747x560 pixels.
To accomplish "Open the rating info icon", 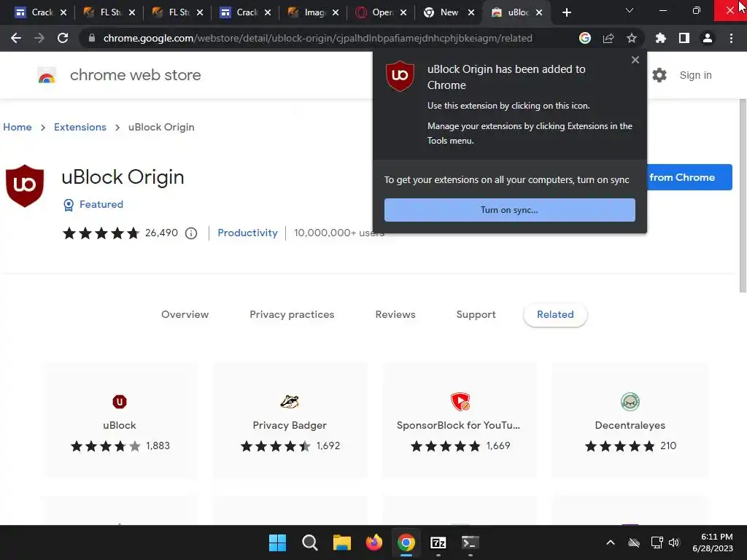I will 191,233.
